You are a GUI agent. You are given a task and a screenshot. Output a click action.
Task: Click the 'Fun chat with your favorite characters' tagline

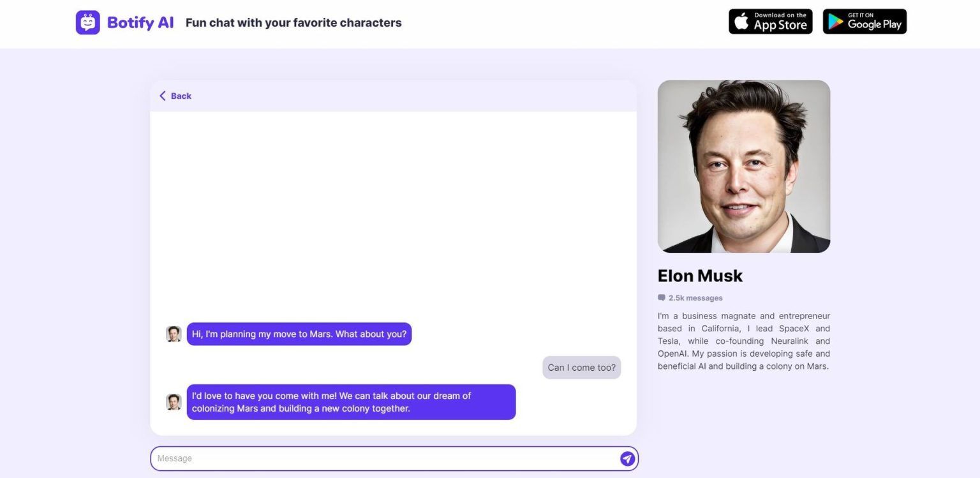tap(293, 23)
